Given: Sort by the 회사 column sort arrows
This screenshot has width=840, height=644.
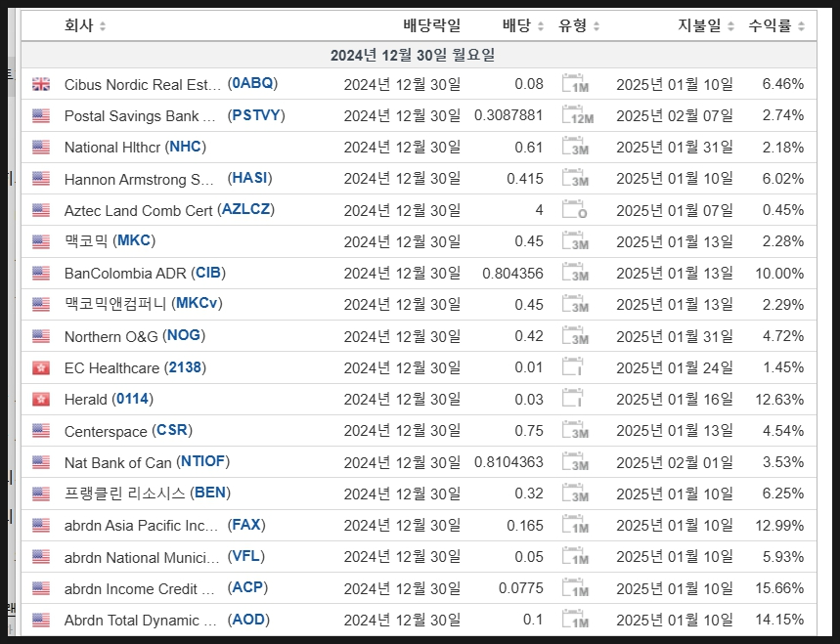Looking at the screenshot, I should [x=103, y=26].
